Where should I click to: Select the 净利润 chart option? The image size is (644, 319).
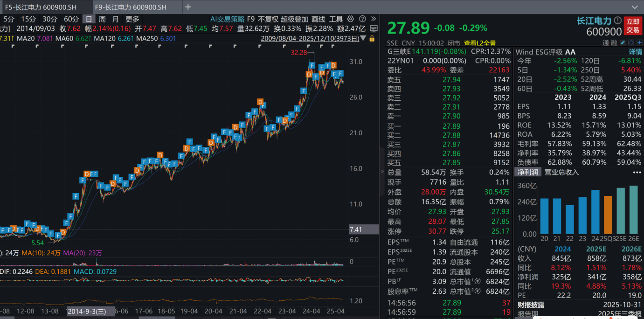(527, 172)
